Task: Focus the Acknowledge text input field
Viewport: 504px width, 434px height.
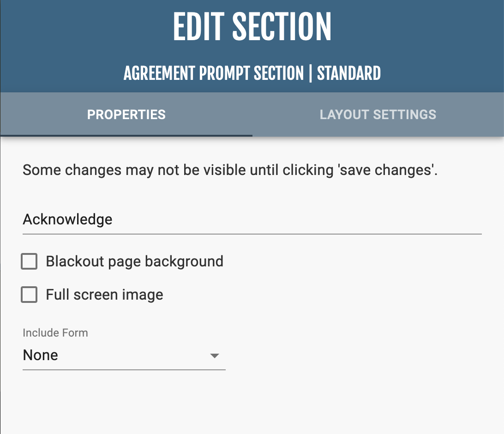Action: tap(252, 220)
